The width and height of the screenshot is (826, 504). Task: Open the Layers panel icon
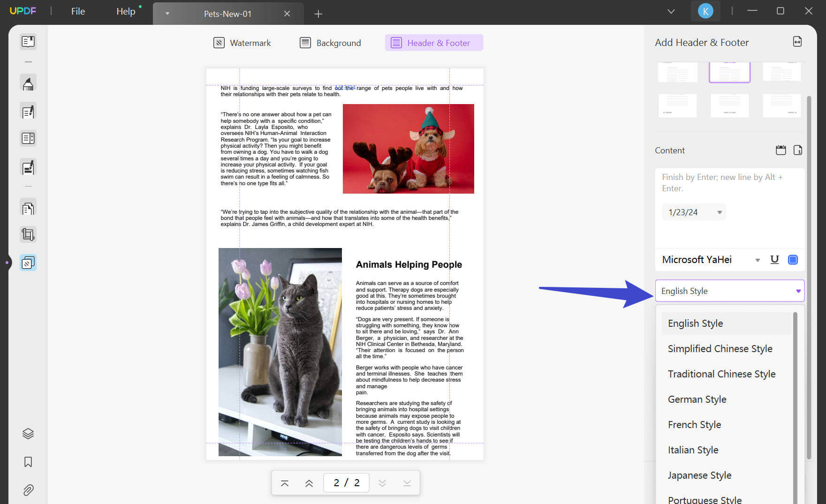[28, 433]
